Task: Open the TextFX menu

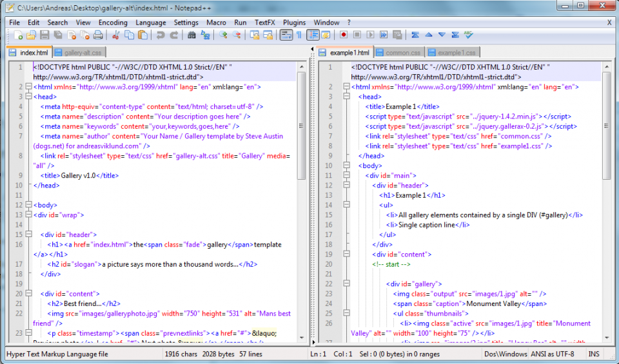Action: click(x=264, y=23)
